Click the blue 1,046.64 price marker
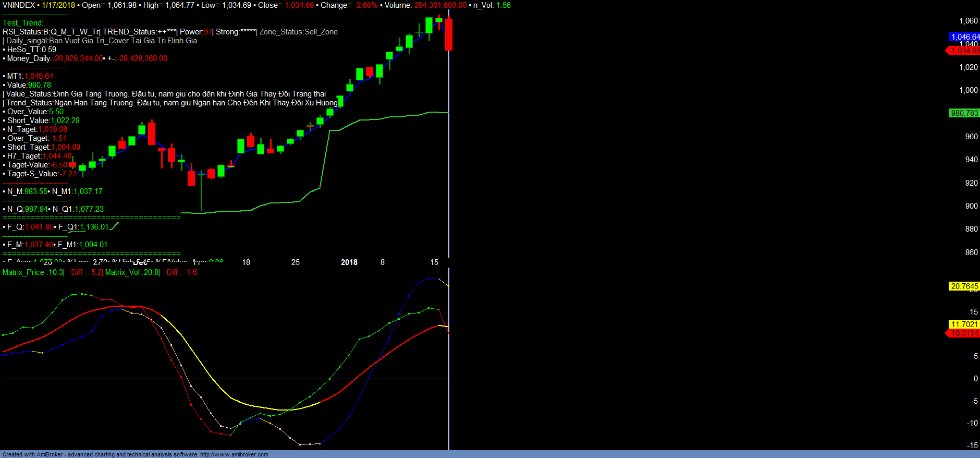This screenshot has height=458, width=980. [x=964, y=37]
